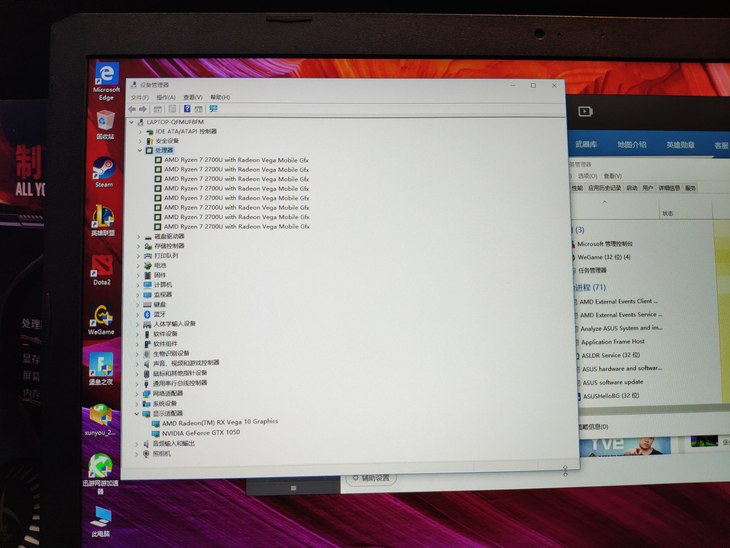Viewport: 730px width, 548px height.
Task: Open the 帮助(H) menu in Device Manager
Action: (x=220, y=97)
